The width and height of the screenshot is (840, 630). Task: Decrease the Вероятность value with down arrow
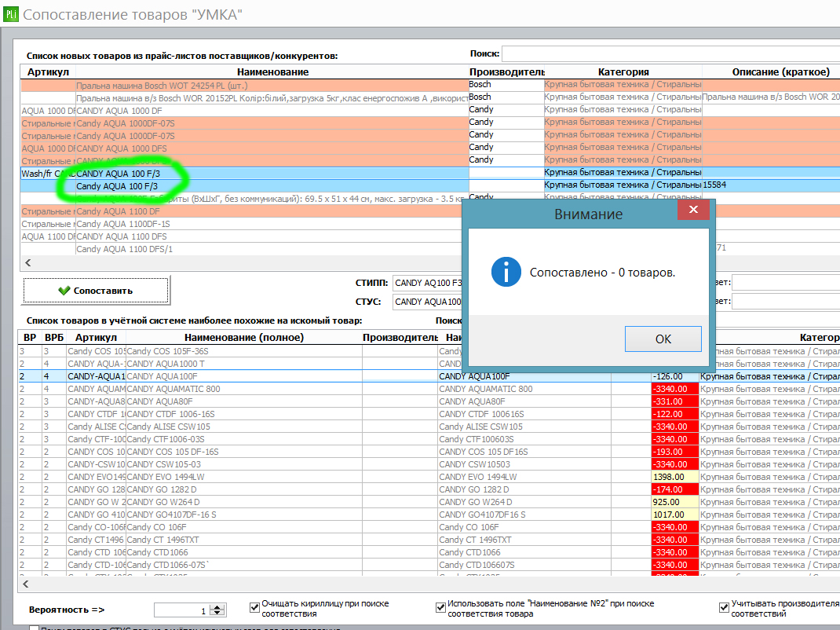tap(217, 613)
